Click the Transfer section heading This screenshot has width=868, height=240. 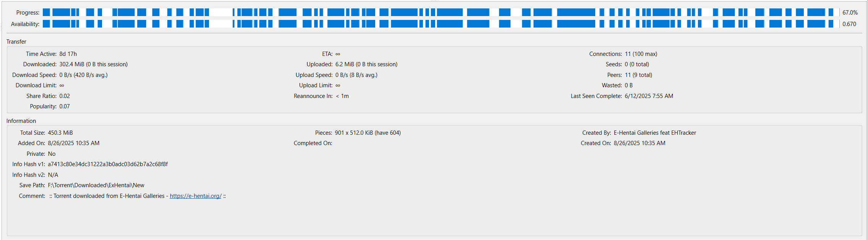pos(16,42)
